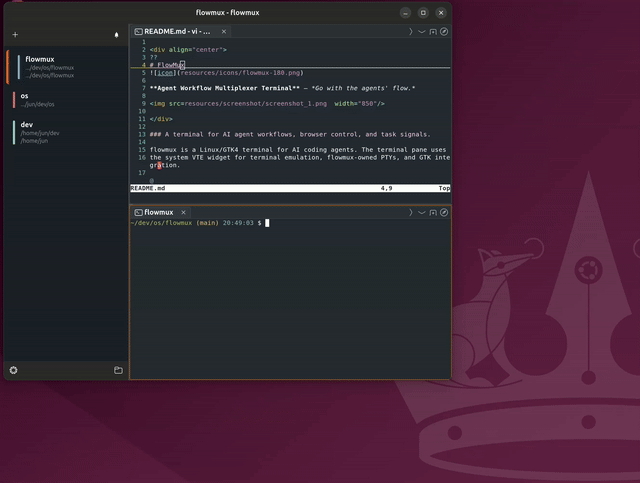640x483 pixels.
Task: Click 'resources/icons/flowmux-180.png' link text
Action: [240, 73]
